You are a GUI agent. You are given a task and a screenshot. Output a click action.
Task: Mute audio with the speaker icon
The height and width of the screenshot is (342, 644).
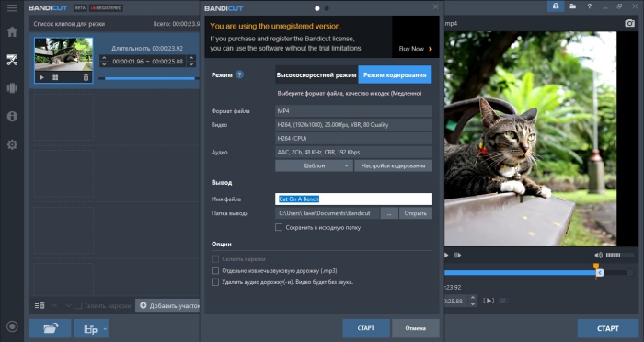click(598, 255)
